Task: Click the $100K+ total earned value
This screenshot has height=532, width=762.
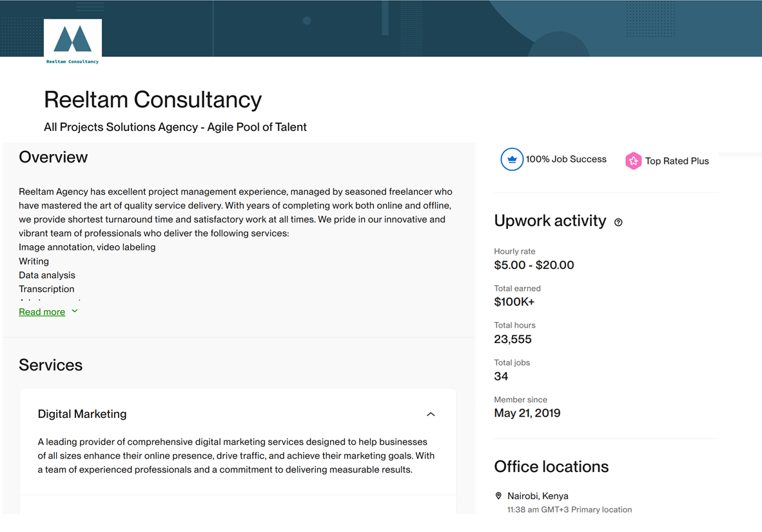Action: click(x=514, y=302)
